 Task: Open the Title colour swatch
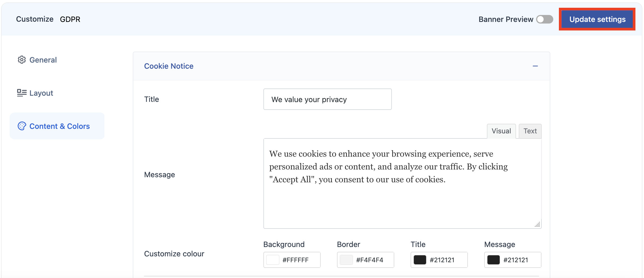click(420, 260)
